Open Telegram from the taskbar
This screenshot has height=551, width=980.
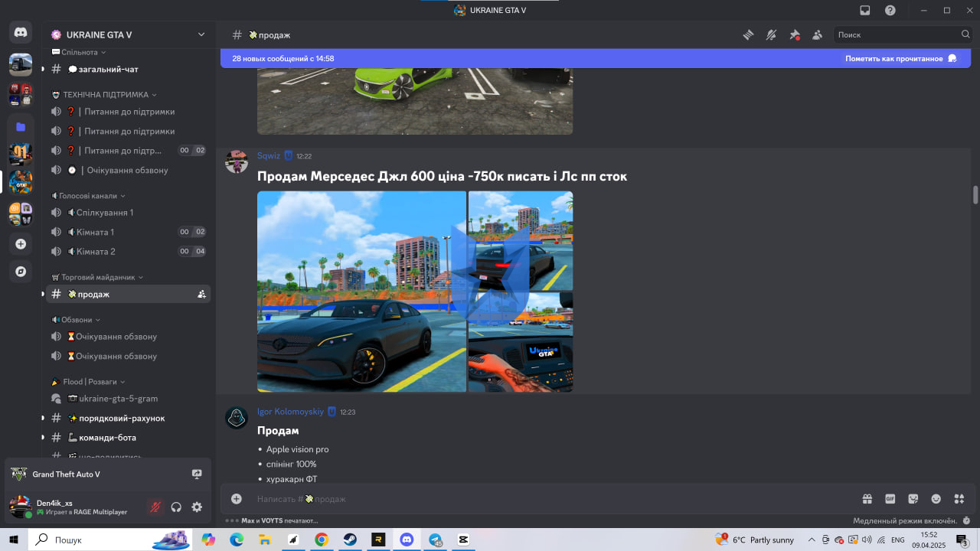tap(435, 540)
